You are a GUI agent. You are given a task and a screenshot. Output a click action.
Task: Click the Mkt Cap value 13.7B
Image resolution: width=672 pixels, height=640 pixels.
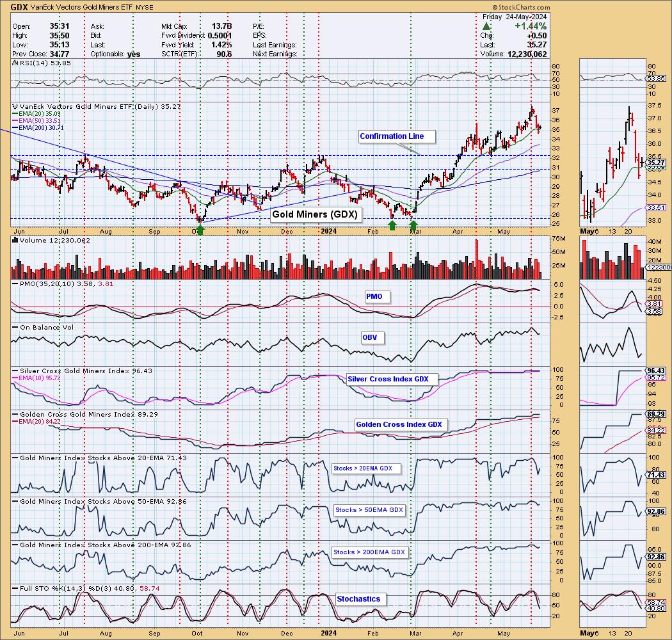click(x=221, y=26)
